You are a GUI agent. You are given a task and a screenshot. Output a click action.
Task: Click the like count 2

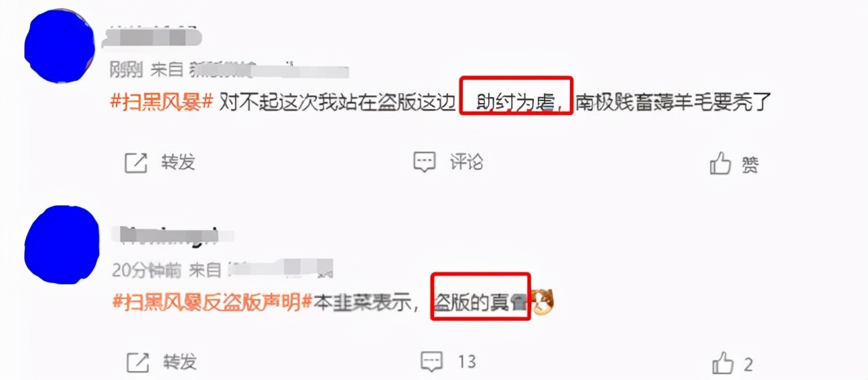(748, 365)
